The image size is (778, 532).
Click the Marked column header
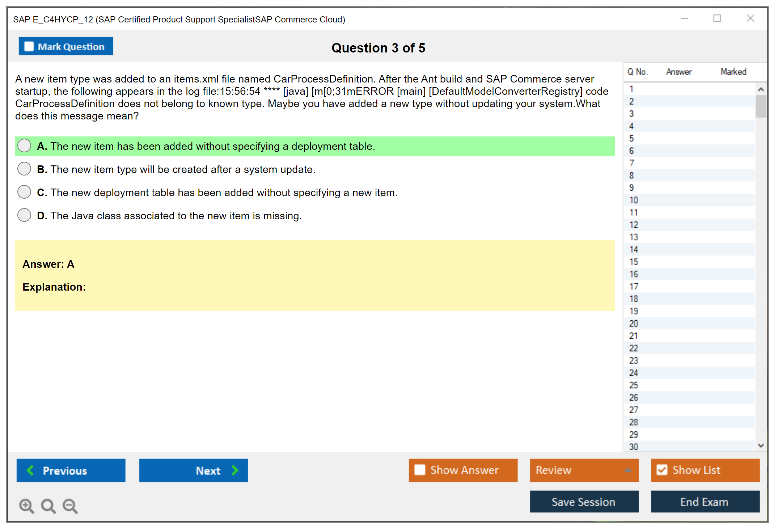(x=733, y=72)
